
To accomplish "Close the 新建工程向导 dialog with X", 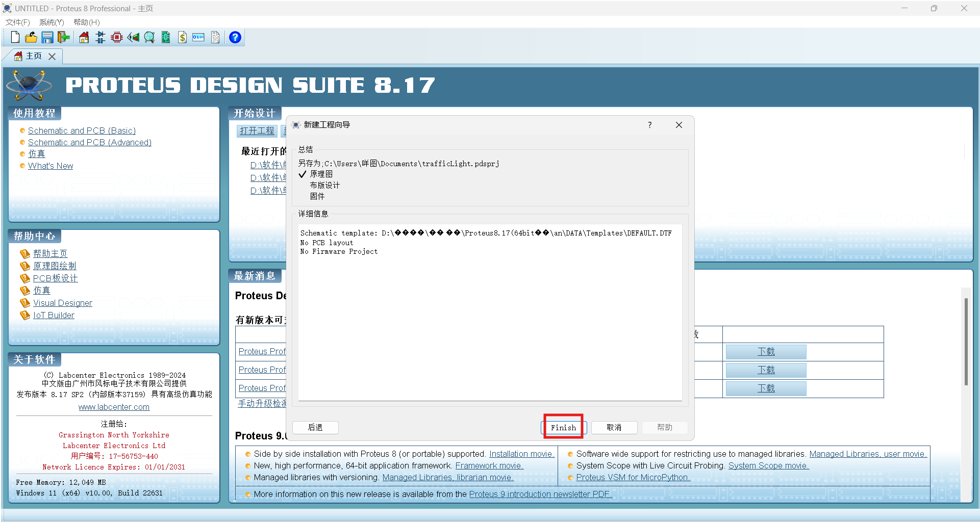I will 679,125.
